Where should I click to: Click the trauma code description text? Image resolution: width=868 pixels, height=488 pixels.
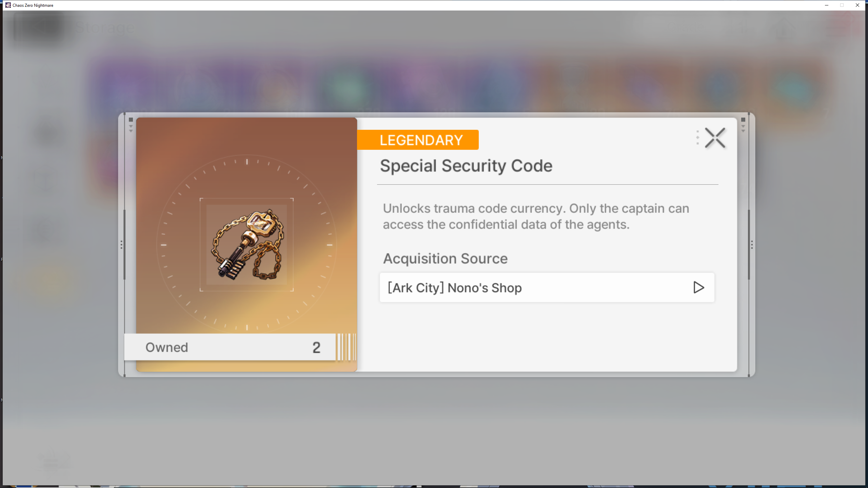click(536, 216)
